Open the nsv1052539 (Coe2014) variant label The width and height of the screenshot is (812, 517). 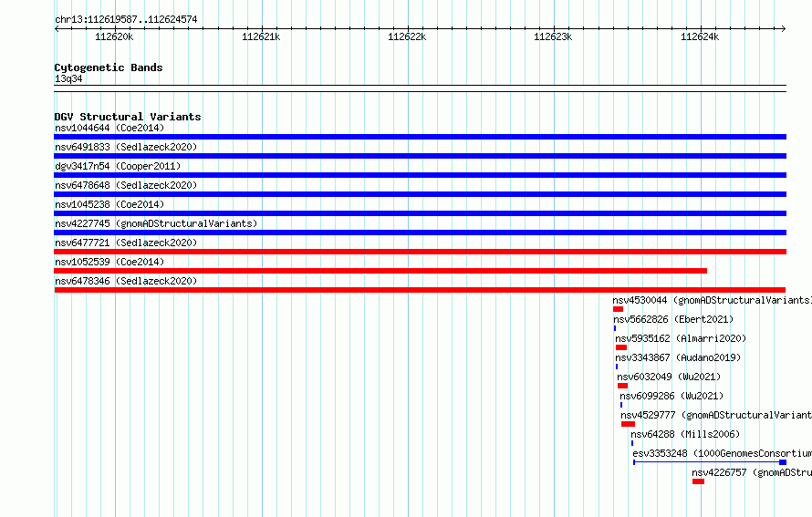pyautogui.click(x=109, y=262)
